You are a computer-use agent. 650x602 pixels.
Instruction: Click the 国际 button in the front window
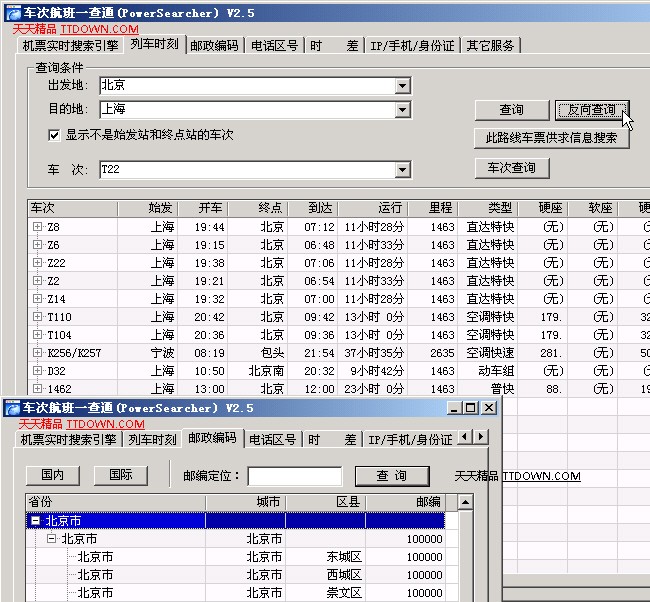pos(121,475)
